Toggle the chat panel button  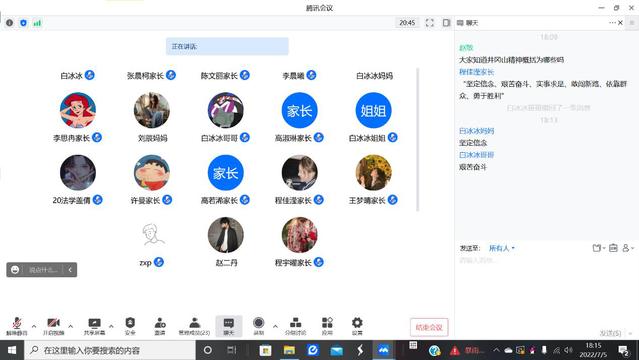click(229, 326)
